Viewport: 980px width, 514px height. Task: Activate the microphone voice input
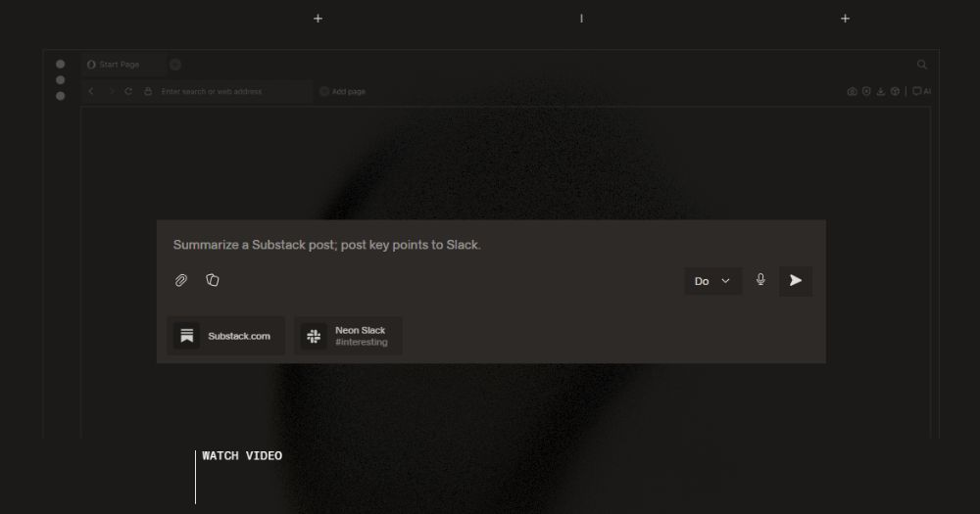point(760,280)
